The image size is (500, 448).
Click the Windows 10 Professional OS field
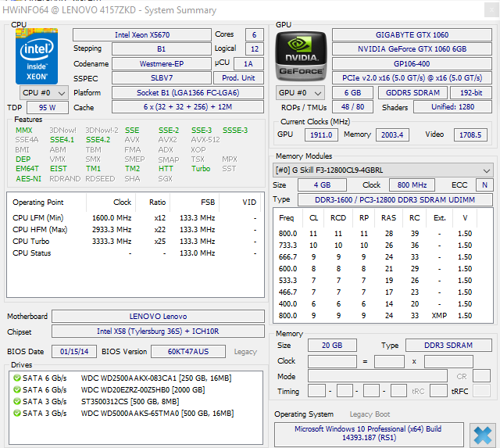click(368, 435)
